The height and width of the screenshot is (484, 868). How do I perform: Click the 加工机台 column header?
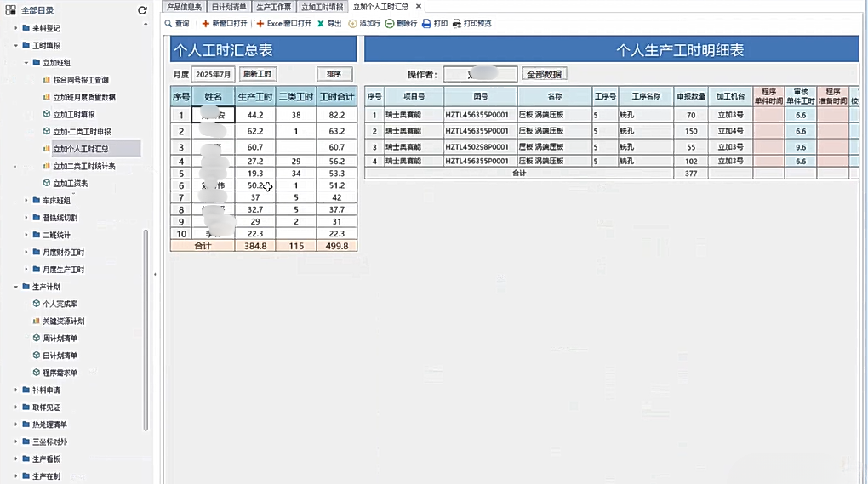730,96
